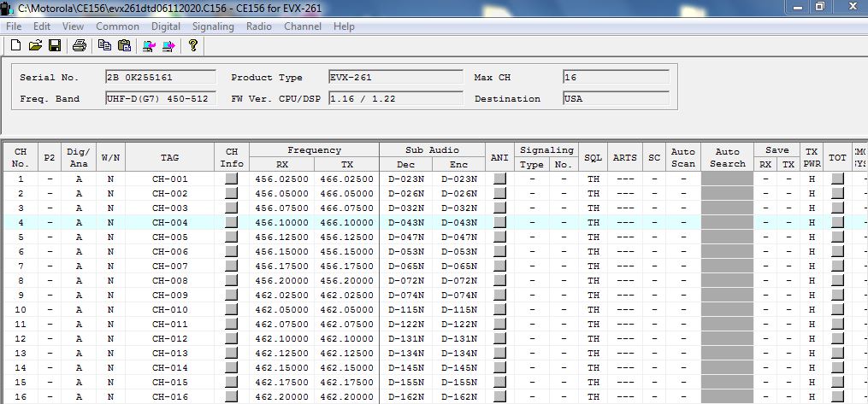Open the Edit menu
The image size is (868, 404).
click(42, 26)
